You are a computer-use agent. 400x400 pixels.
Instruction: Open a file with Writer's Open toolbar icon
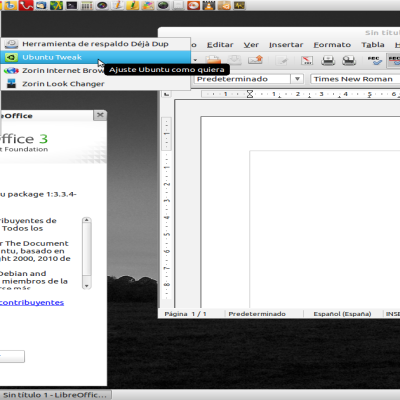click(x=213, y=60)
